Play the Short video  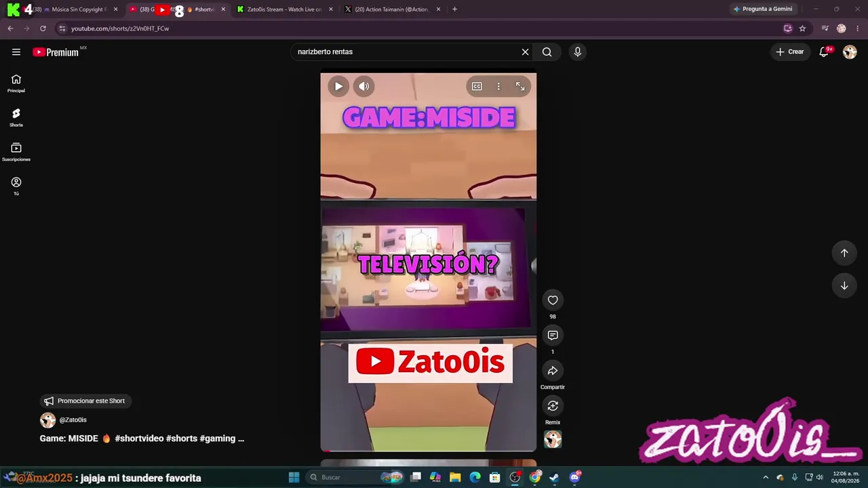click(338, 86)
